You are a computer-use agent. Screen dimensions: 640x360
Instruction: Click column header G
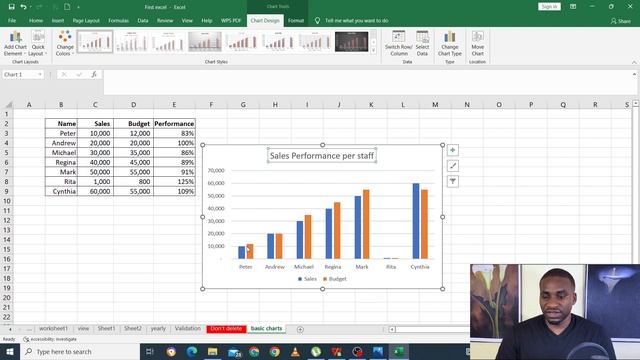coord(243,104)
